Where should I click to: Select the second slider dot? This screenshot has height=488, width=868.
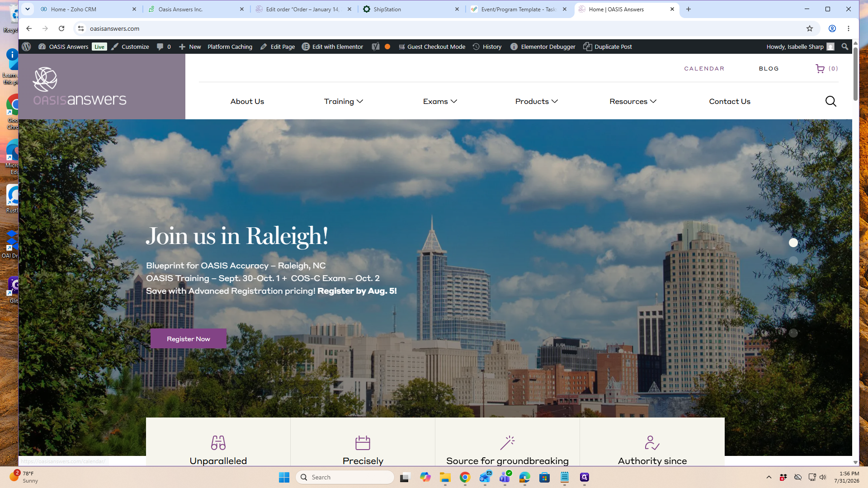pyautogui.click(x=793, y=261)
